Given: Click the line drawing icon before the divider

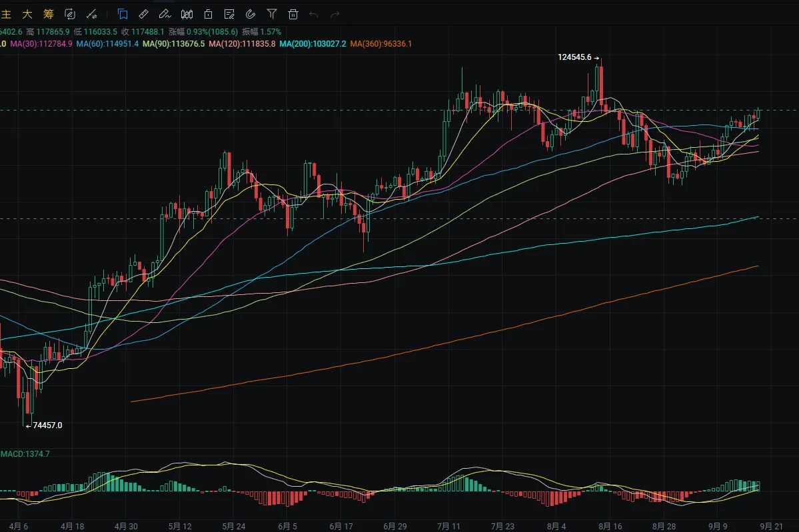Looking at the screenshot, I should (92, 13).
